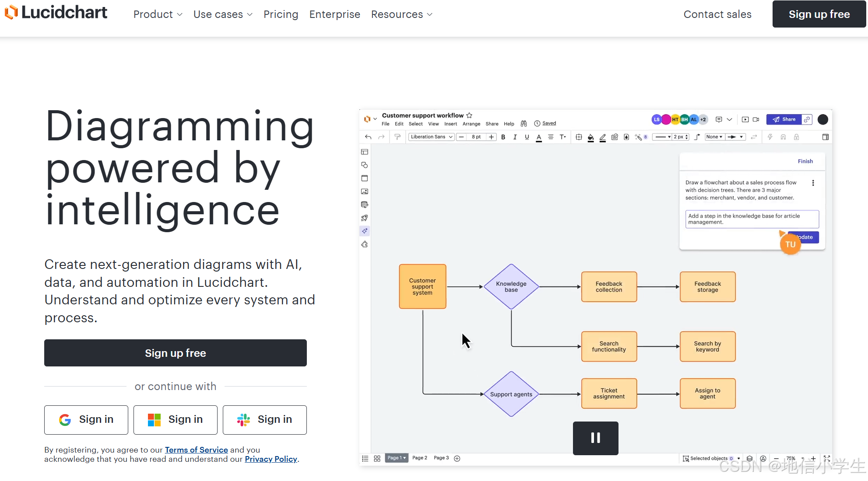The image size is (868, 481).
Task: Click the large Sign up free button
Action: pyautogui.click(x=176, y=353)
